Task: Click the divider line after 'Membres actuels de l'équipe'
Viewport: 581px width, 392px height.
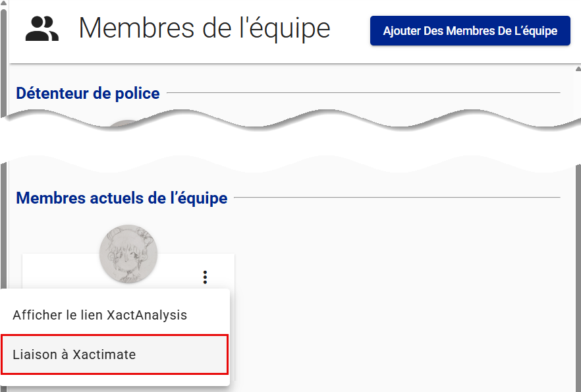Action: point(395,198)
